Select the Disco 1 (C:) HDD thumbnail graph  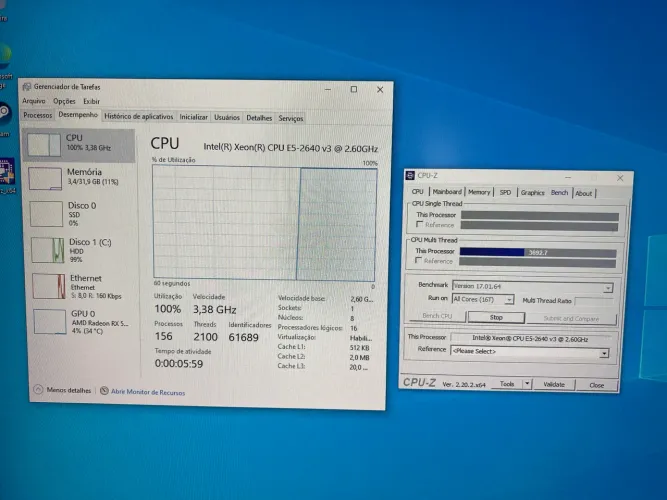coord(48,250)
